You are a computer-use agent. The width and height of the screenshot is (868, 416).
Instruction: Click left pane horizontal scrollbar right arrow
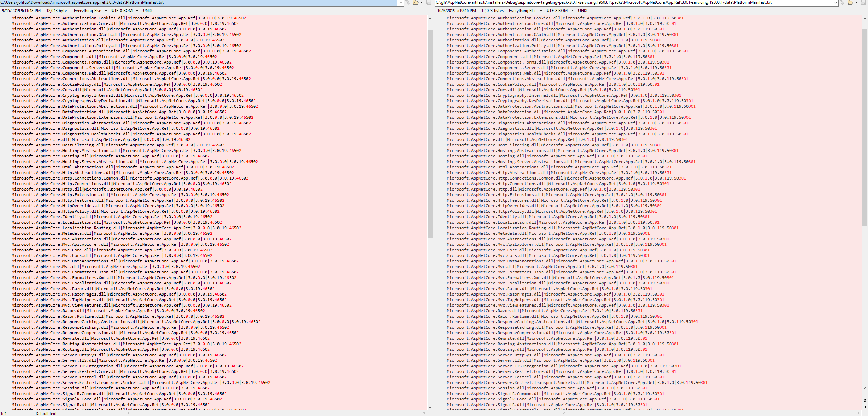(x=424, y=413)
